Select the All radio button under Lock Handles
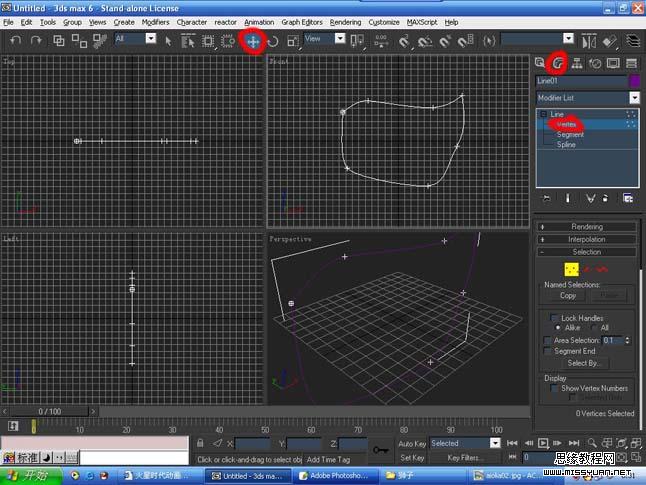This screenshot has width=646, height=485. coord(593,328)
